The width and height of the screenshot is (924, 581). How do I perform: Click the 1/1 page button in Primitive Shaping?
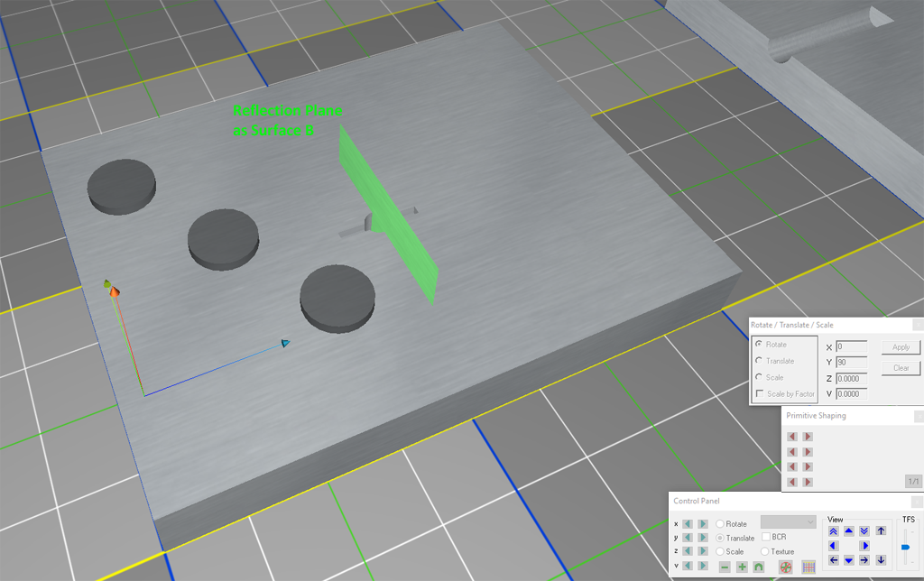click(x=912, y=482)
